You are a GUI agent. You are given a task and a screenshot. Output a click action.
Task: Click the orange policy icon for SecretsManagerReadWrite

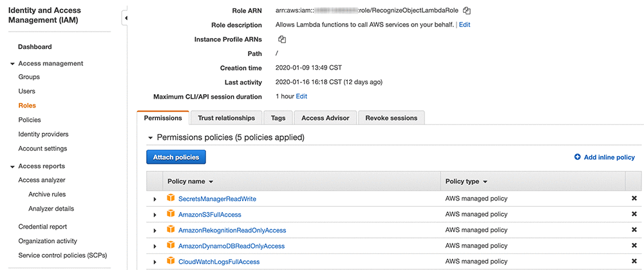click(x=171, y=198)
